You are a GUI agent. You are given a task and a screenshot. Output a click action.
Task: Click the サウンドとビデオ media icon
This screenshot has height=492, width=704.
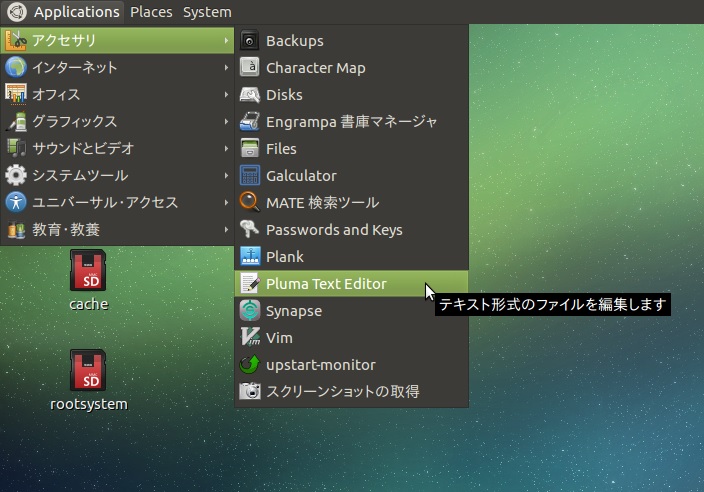click(16, 148)
